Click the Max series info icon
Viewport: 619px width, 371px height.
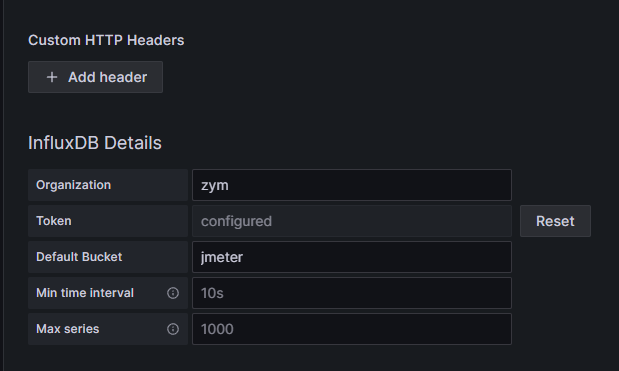173,329
